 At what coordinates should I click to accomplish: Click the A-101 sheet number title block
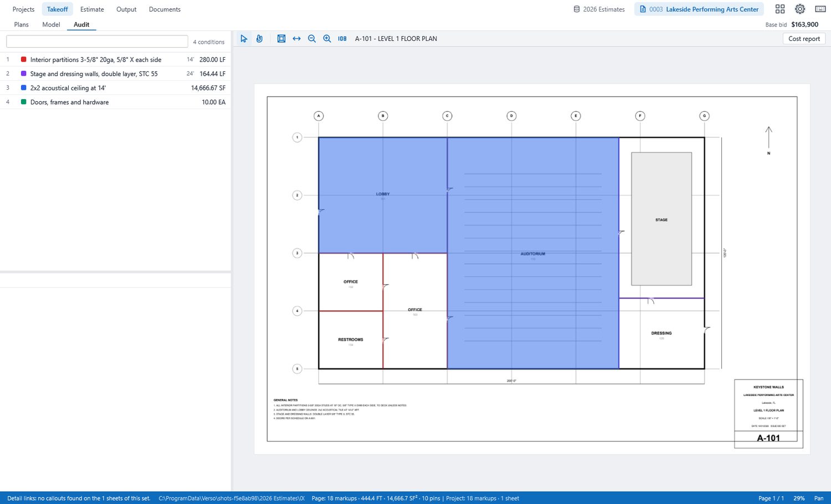768,438
